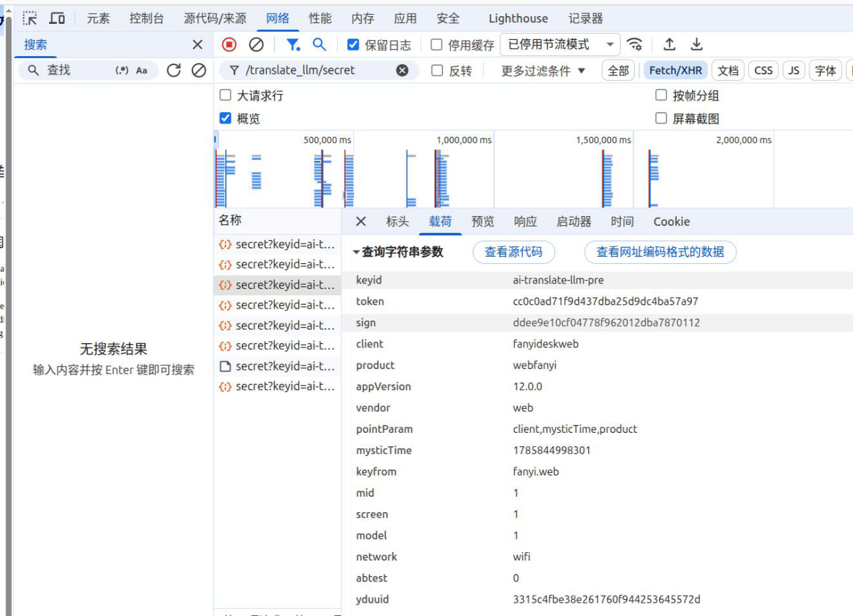Open 更多过滤条件 dropdown
This screenshot has height=616, width=853.
543,70
